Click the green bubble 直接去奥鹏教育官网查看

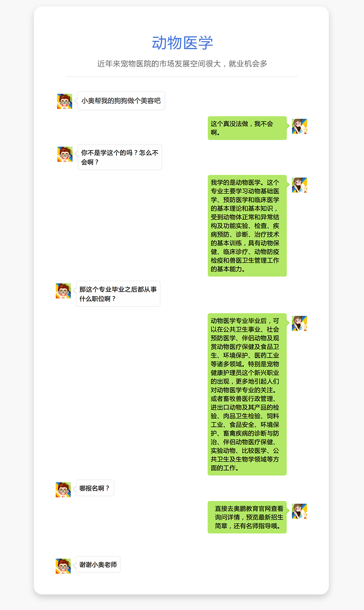tap(247, 517)
